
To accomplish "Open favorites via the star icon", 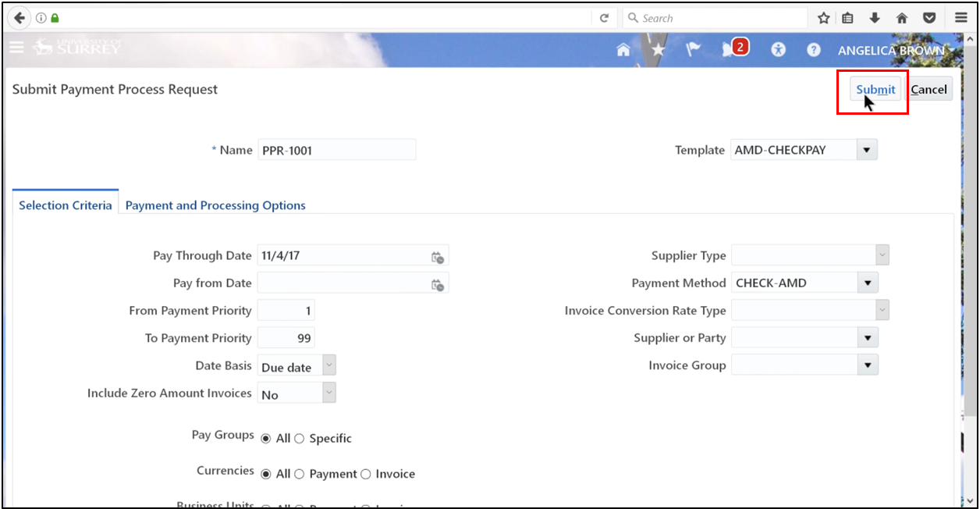I will 659,48.
